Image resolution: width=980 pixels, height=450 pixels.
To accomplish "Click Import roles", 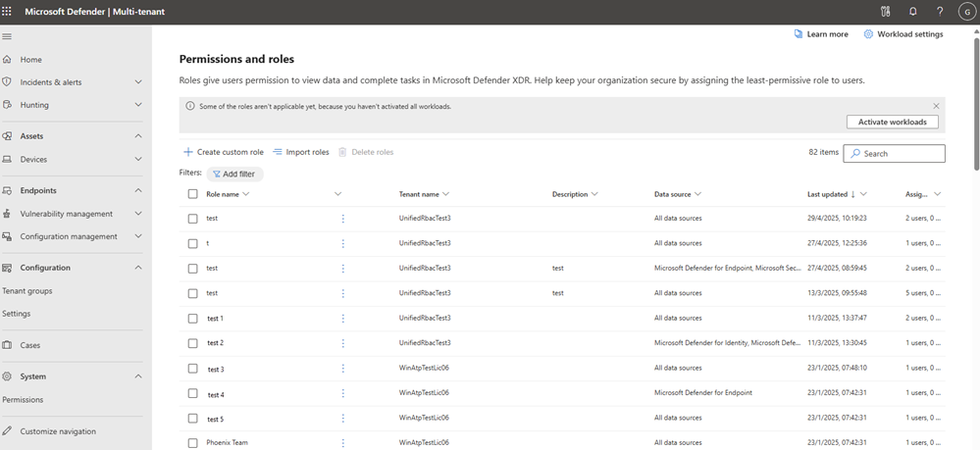I will point(301,152).
